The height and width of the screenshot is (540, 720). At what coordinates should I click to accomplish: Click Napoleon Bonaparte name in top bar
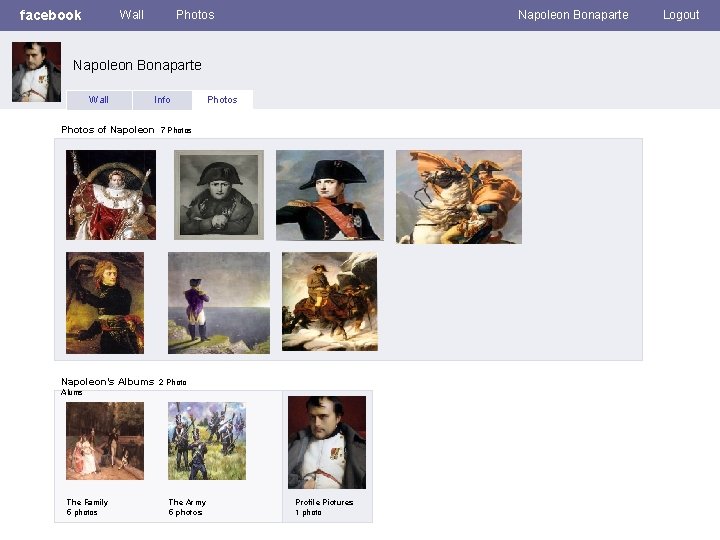(x=573, y=15)
